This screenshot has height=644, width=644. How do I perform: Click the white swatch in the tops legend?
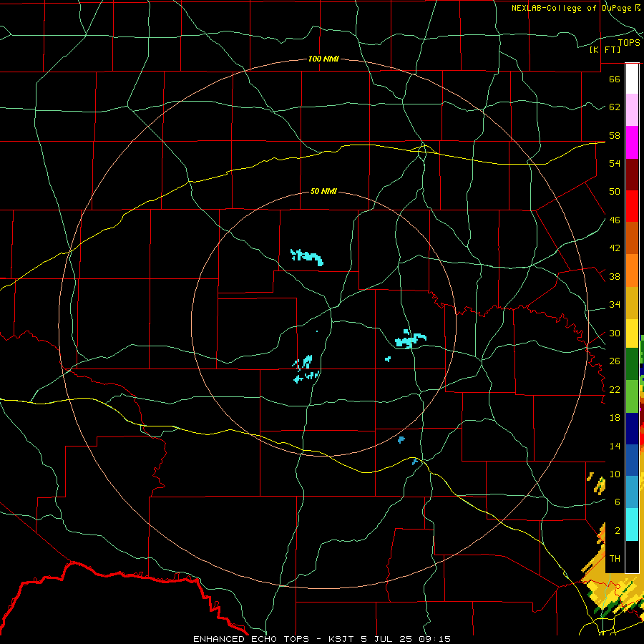click(x=632, y=79)
